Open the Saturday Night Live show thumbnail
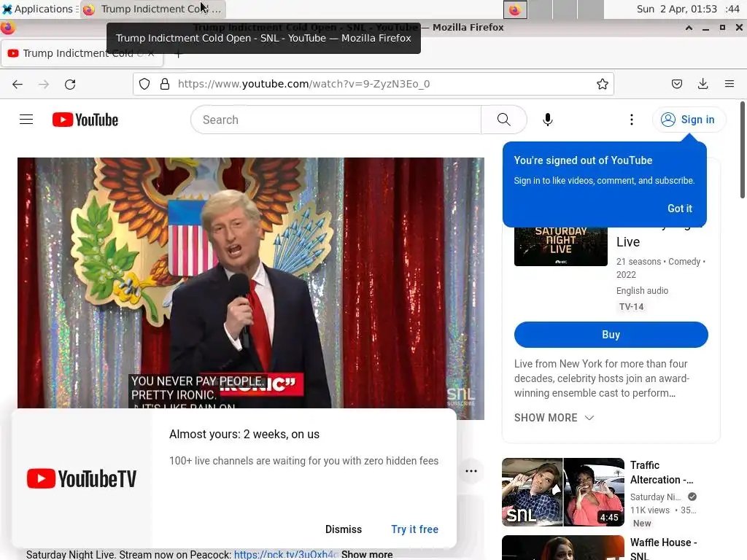The image size is (747, 560). click(561, 246)
